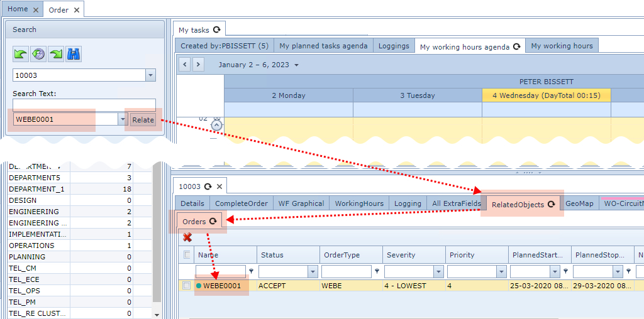Image resolution: width=644 pixels, height=319 pixels.
Task: Open the 10003 combo box dropdown
Action: click(150, 75)
